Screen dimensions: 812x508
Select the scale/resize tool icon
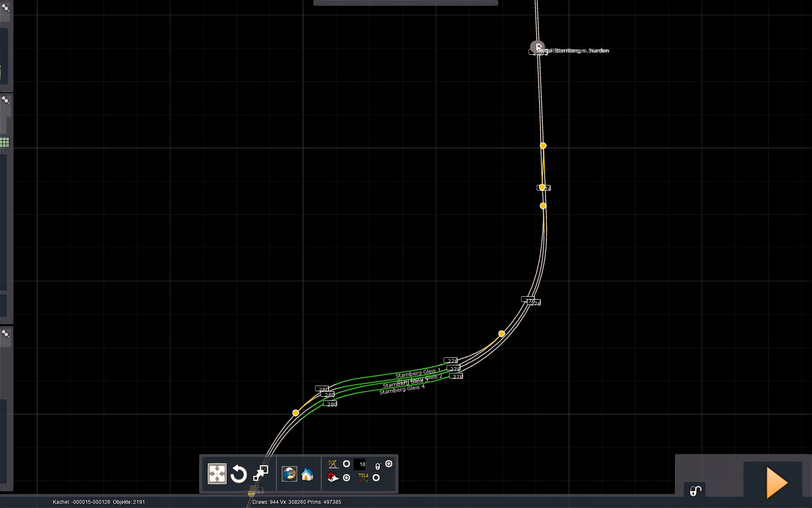click(x=261, y=473)
